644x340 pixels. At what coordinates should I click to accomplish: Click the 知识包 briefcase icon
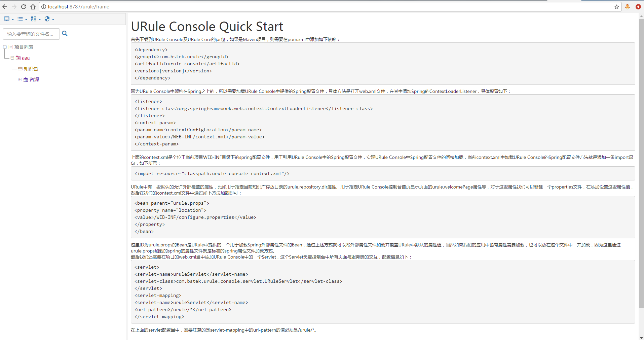[x=20, y=69]
